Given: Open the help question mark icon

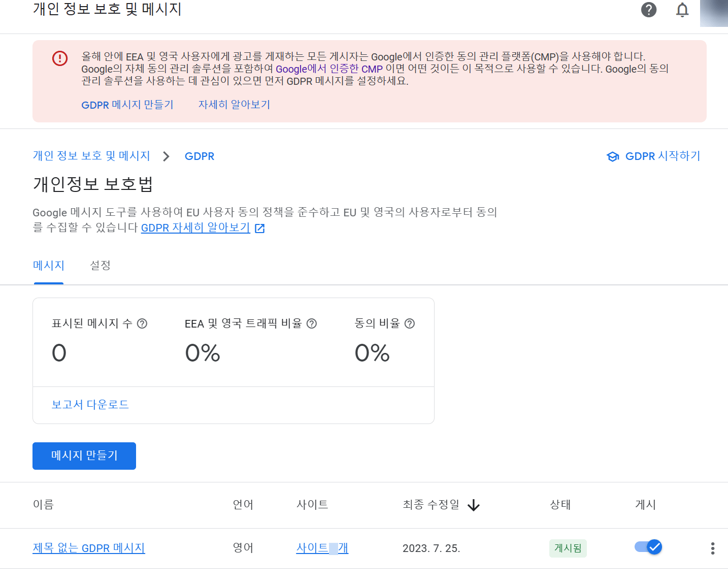Looking at the screenshot, I should coord(649,10).
